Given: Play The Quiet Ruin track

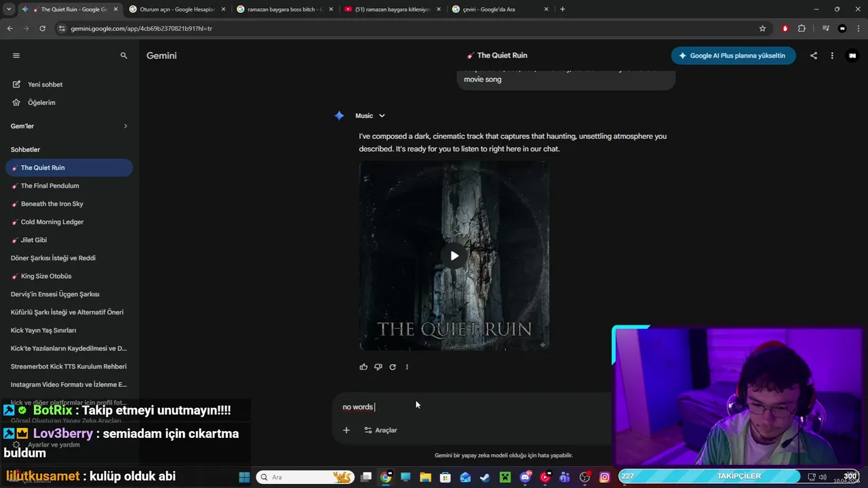Looking at the screenshot, I should point(454,256).
